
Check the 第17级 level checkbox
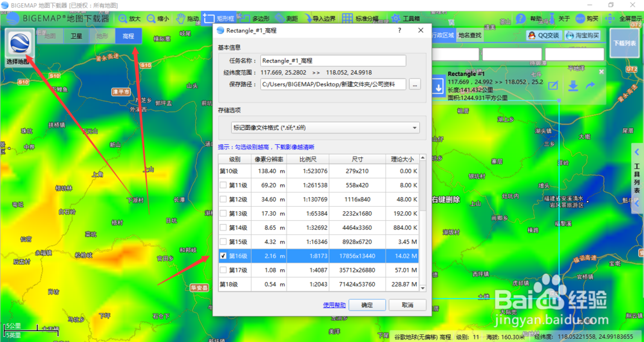223,270
